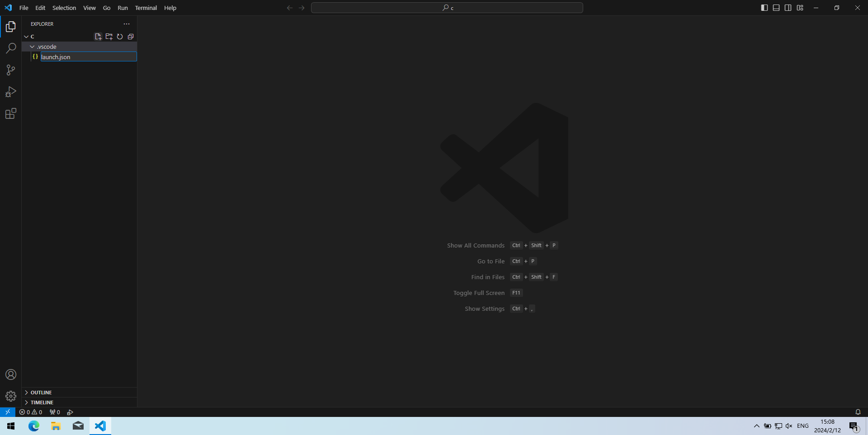The image size is (868, 435).
Task: Click the ports forwarded status item
Action: point(55,412)
